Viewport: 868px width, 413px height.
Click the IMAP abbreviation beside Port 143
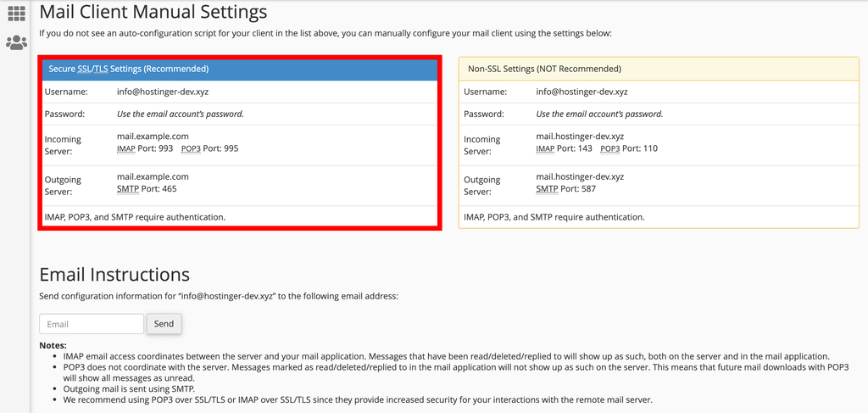(x=545, y=148)
